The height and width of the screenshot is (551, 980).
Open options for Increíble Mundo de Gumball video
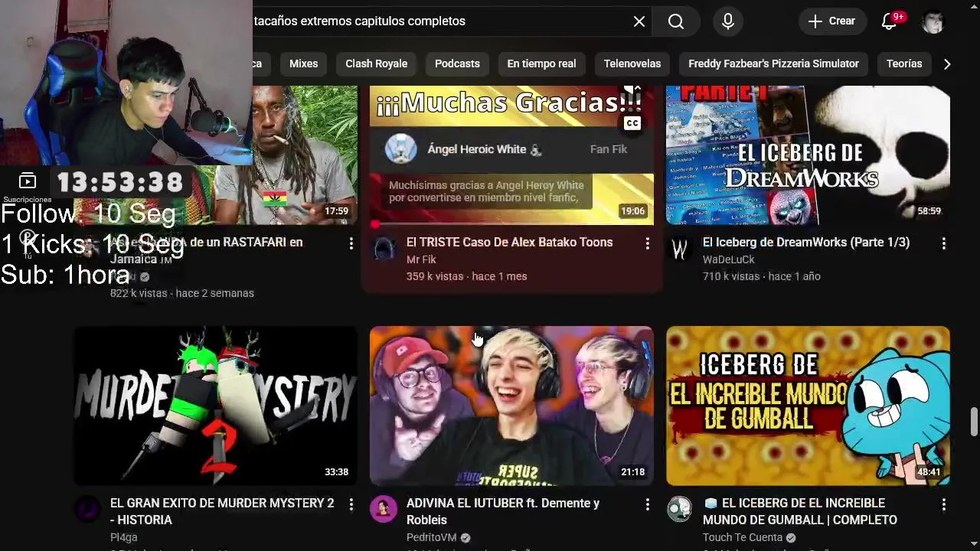(x=943, y=504)
